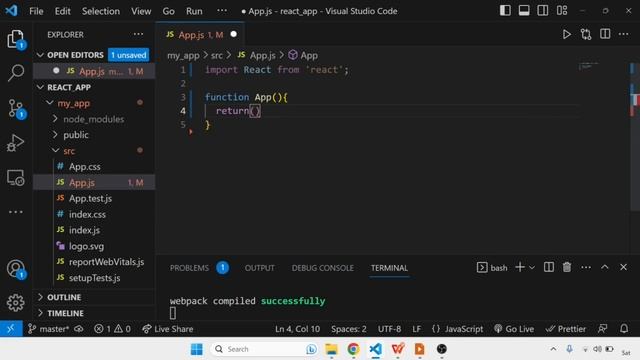This screenshot has height=360, width=640.
Task: Toggle primary side bar layout icon
Action: point(505,11)
